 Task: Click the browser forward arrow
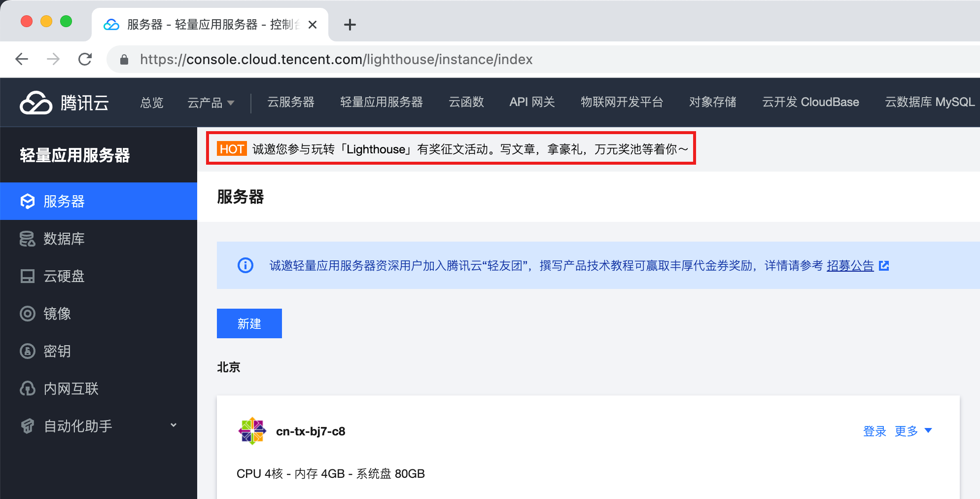(53, 59)
